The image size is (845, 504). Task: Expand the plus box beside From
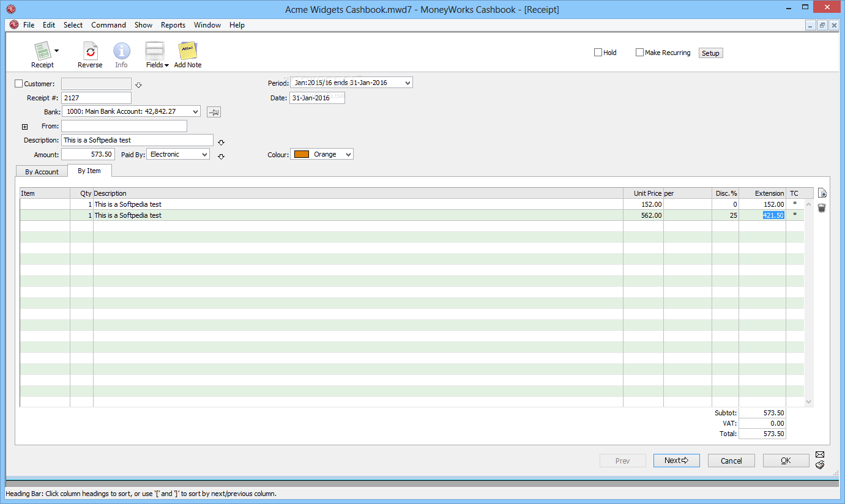click(x=25, y=127)
